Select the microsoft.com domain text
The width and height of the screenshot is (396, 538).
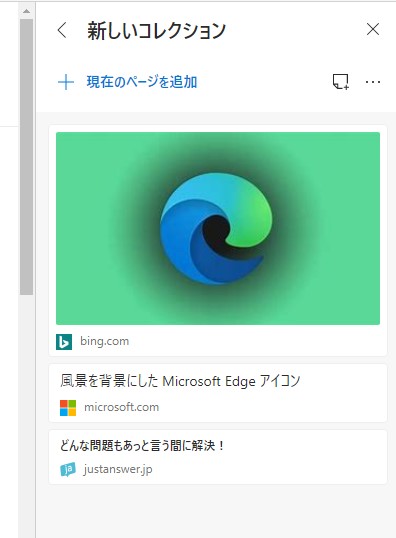121,407
